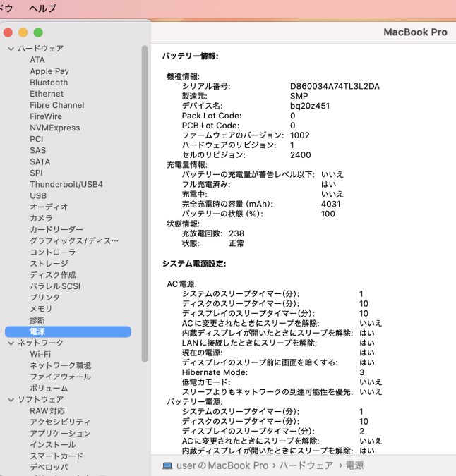Screen dimensions: 456x476
Task: Collapse the ネットワーク section chevron
Action: click(11, 343)
